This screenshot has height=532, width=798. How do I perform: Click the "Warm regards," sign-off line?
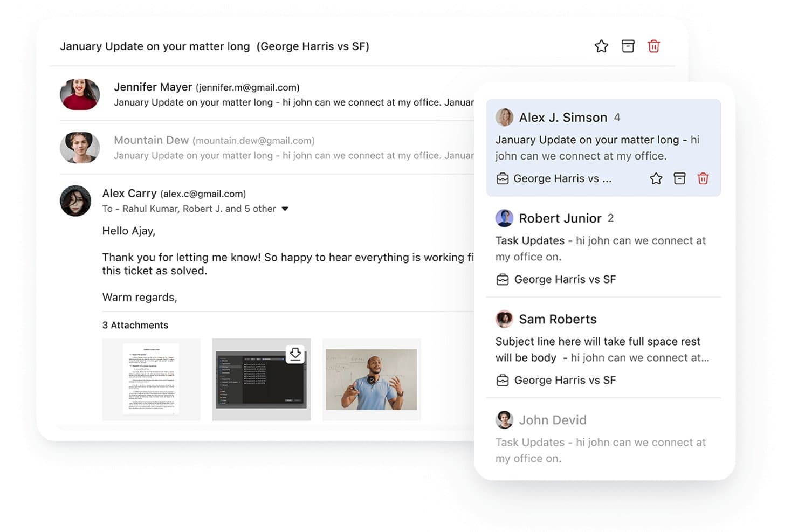point(140,298)
